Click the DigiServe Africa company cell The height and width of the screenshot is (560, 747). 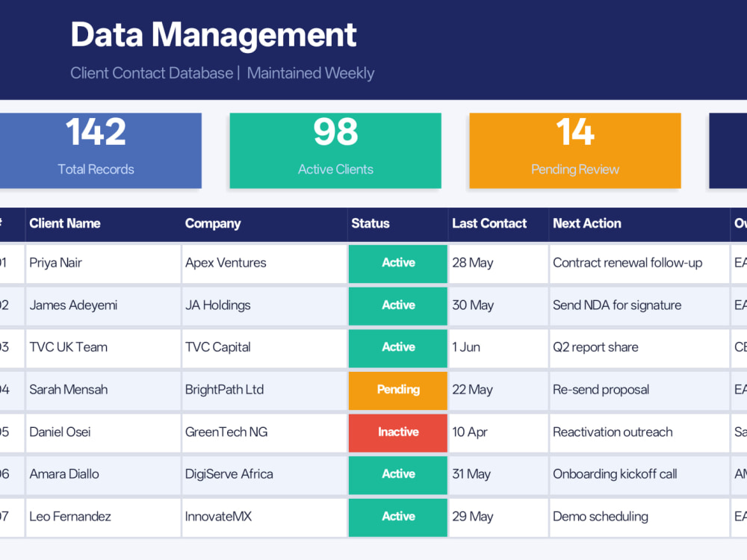[264, 474]
